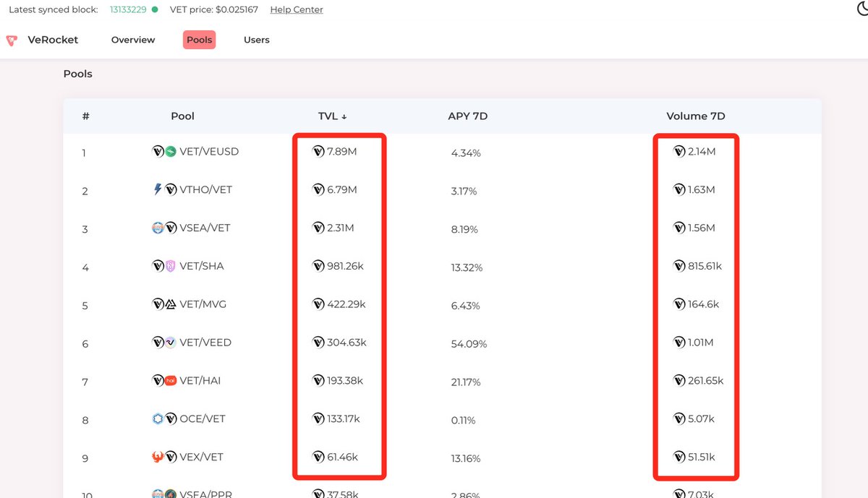Click the MVG triangle token icon
Viewport: 868px width, 498px height.
(x=171, y=304)
